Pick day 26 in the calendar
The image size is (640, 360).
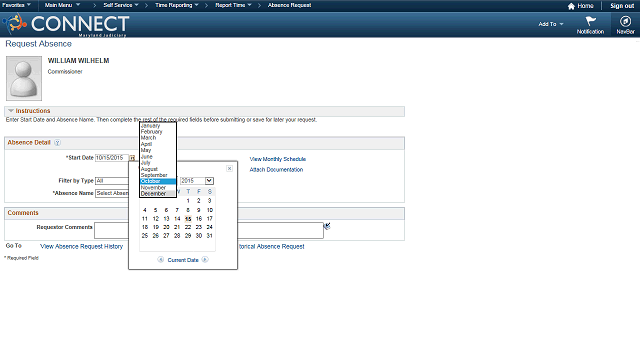click(156, 236)
